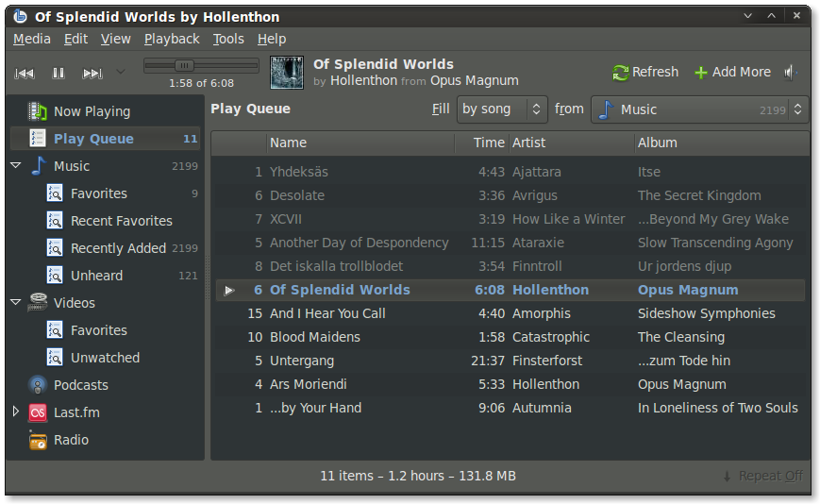Select the Untergang track
820x504 pixels.
pos(510,361)
